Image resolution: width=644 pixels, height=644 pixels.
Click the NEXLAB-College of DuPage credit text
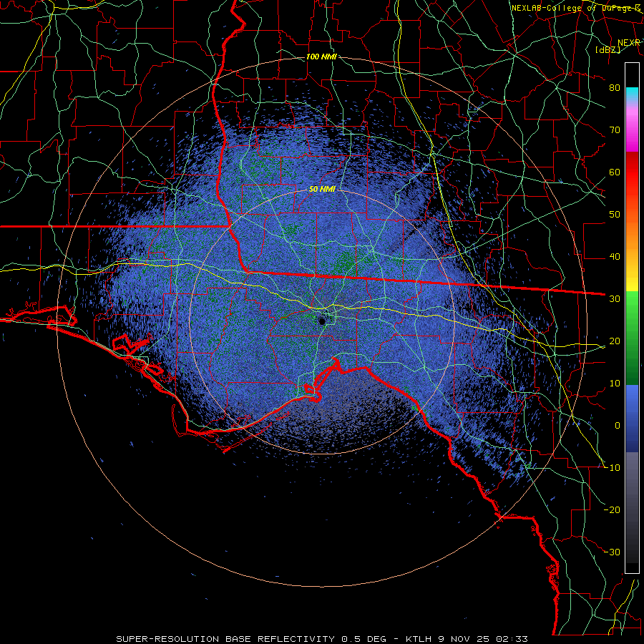pos(576,8)
